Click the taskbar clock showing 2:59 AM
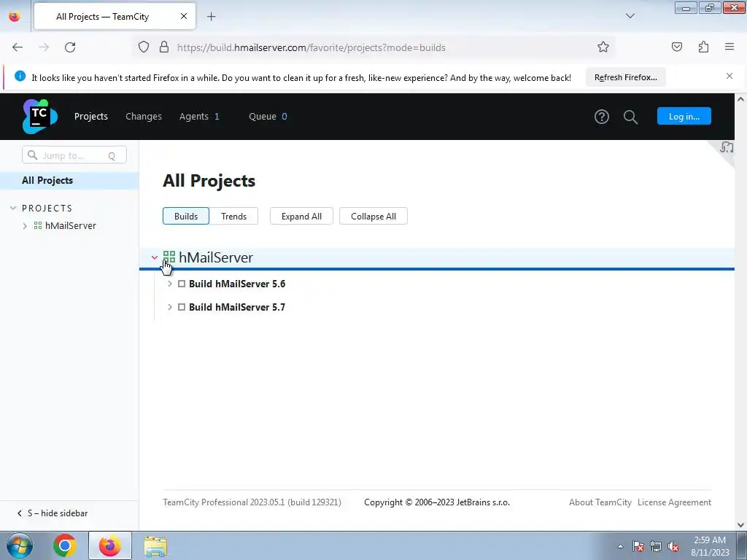747x560 pixels. [x=710, y=546]
